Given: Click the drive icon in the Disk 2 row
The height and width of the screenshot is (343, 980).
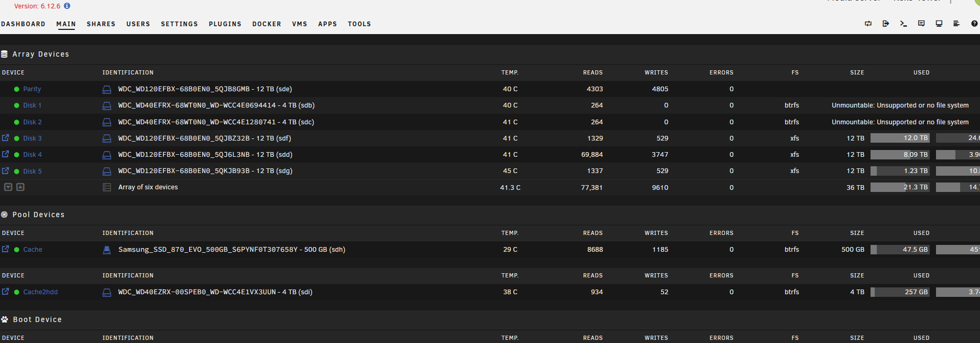Looking at the screenshot, I should point(107,122).
